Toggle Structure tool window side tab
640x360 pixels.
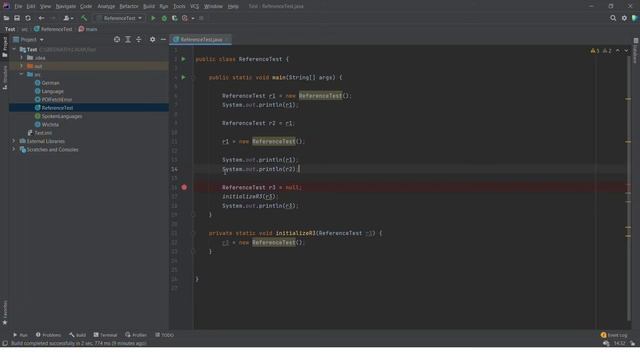click(5, 78)
